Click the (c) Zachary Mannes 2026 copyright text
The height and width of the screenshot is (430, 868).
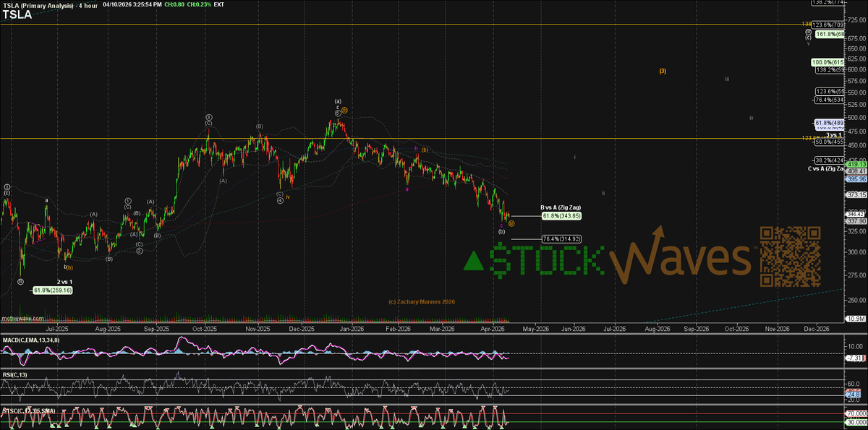[422, 301]
